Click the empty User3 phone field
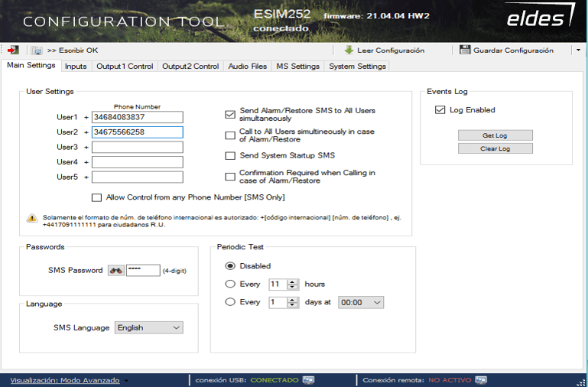 point(138,147)
